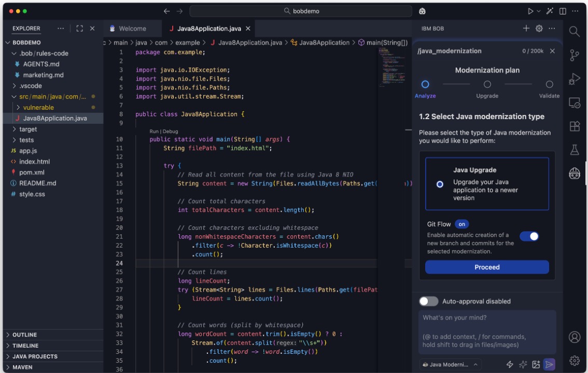The height and width of the screenshot is (373, 588).
Task: Collapse the BOBDEMO root folder
Action: click(8, 42)
